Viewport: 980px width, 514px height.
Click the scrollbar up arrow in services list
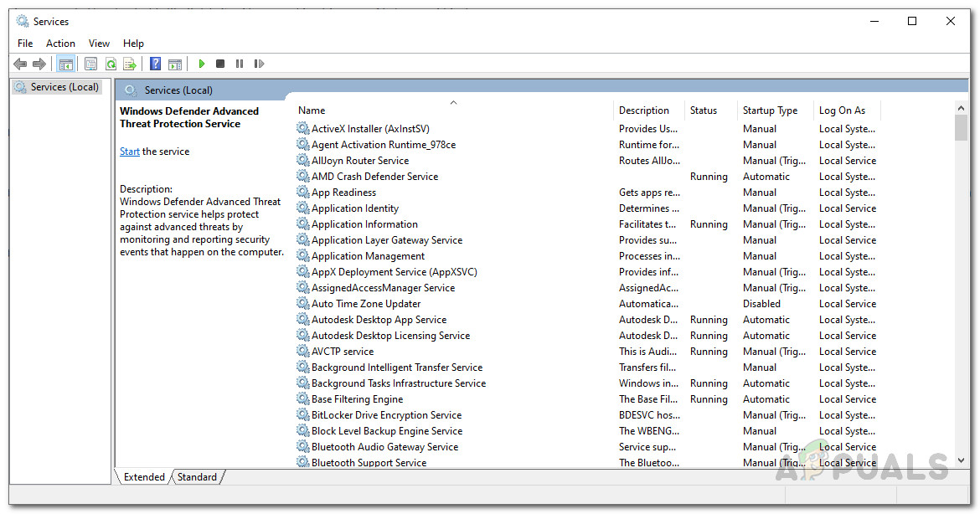(x=961, y=108)
